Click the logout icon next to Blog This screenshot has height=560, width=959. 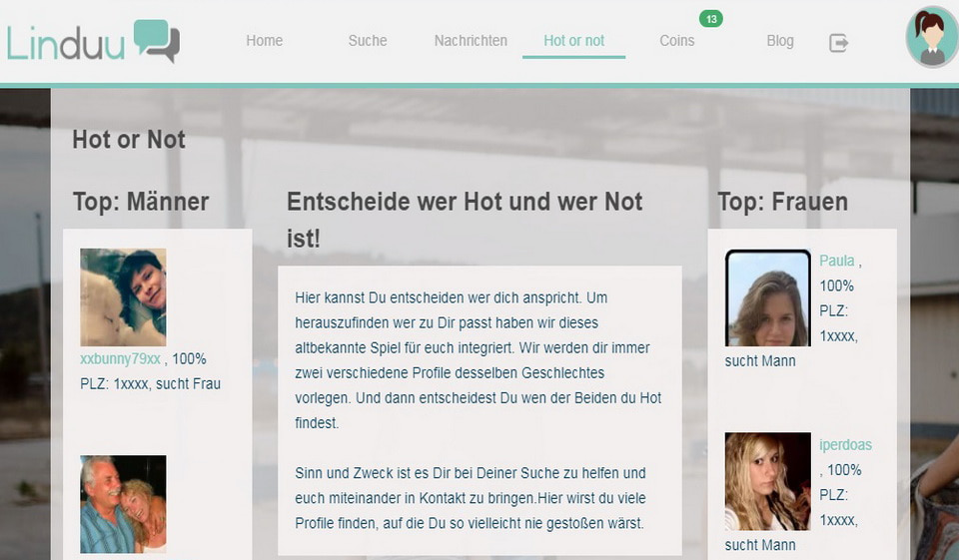pos(838,42)
